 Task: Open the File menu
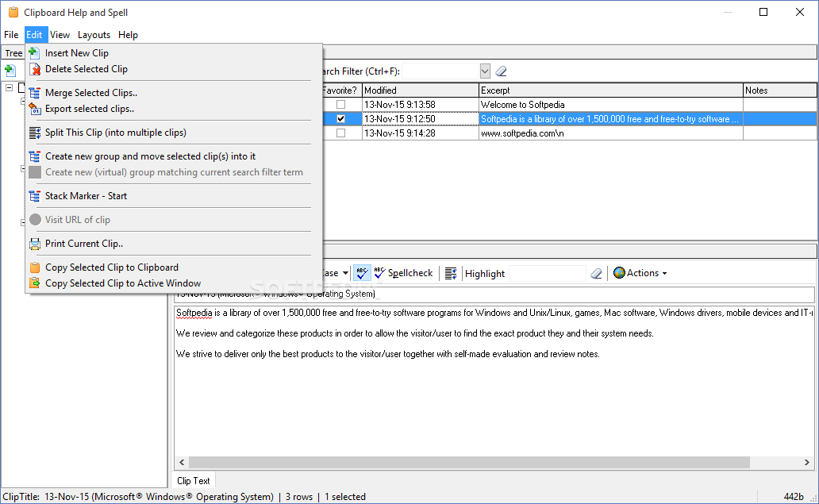pyautogui.click(x=11, y=34)
